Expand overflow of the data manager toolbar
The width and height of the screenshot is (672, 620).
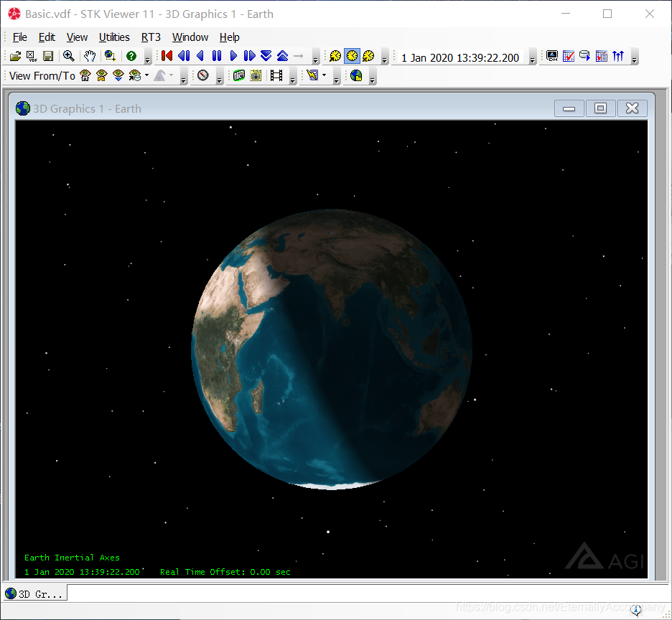[634, 57]
